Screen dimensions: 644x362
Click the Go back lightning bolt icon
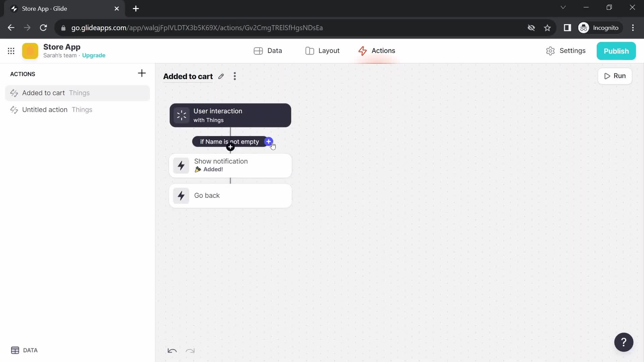(181, 195)
